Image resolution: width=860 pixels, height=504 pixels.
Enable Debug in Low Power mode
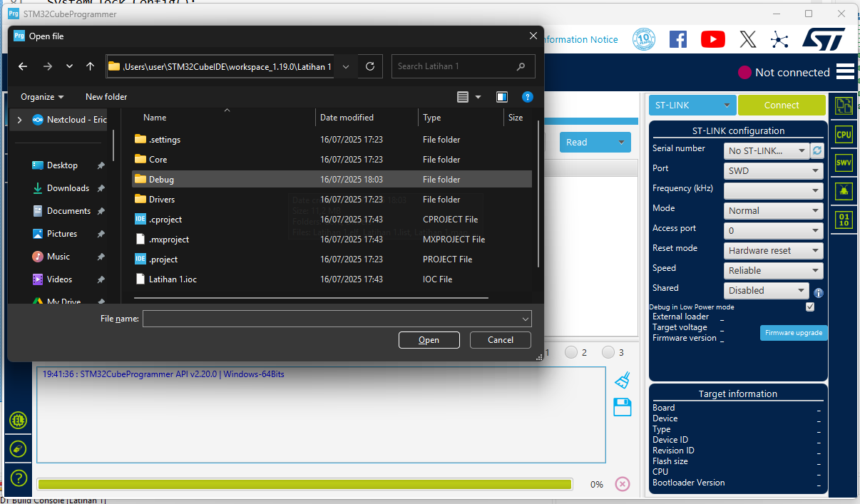[809, 307]
